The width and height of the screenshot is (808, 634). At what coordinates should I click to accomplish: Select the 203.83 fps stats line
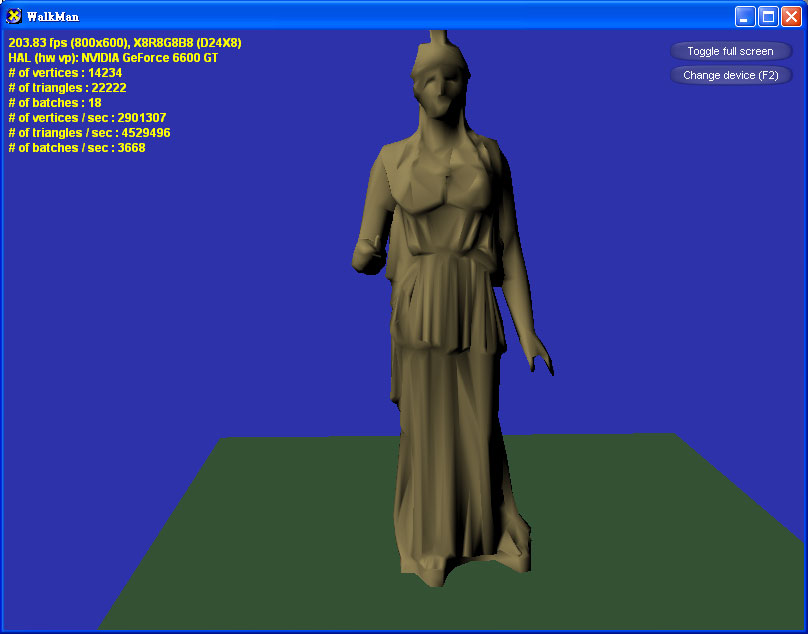[125, 43]
